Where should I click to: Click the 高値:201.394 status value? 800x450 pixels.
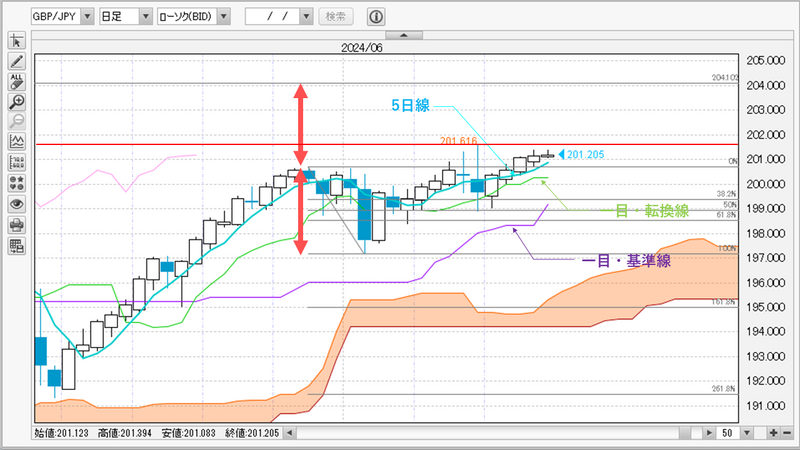point(124,433)
